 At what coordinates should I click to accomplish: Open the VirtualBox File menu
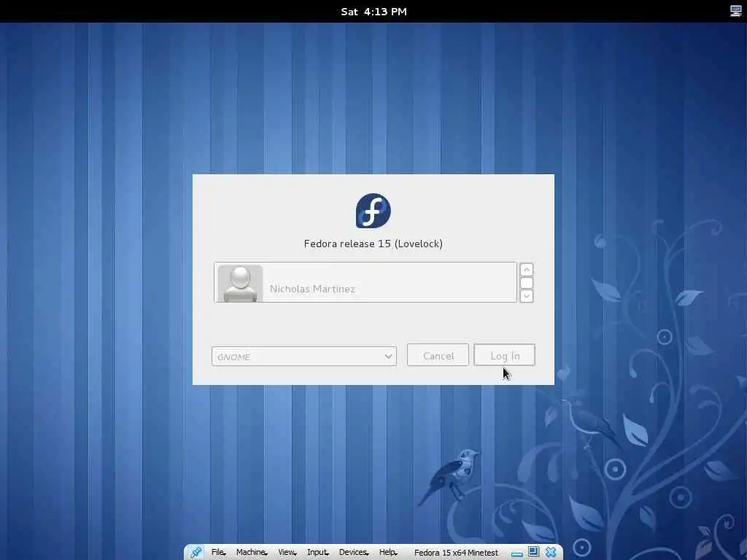(x=218, y=552)
